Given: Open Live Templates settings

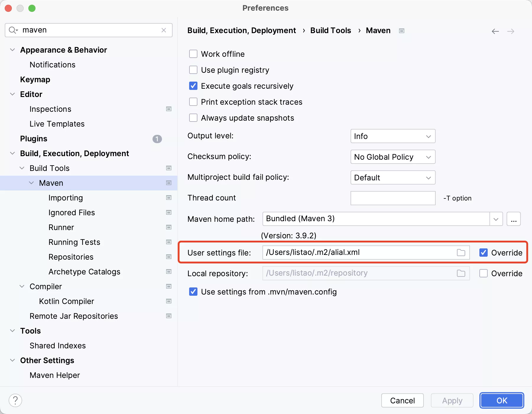Looking at the screenshot, I should click(x=57, y=124).
